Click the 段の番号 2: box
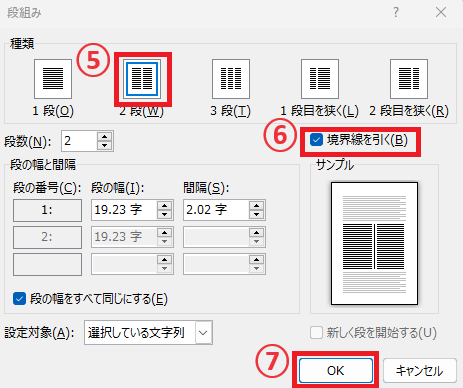Image resolution: width=463 pixels, height=388 pixels. click(x=47, y=237)
